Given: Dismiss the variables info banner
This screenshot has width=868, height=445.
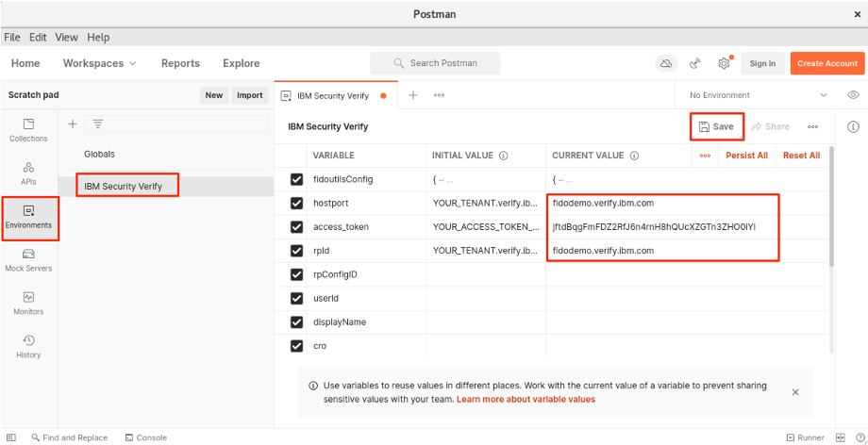Looking at the screenshot, I should pos(795,392).
